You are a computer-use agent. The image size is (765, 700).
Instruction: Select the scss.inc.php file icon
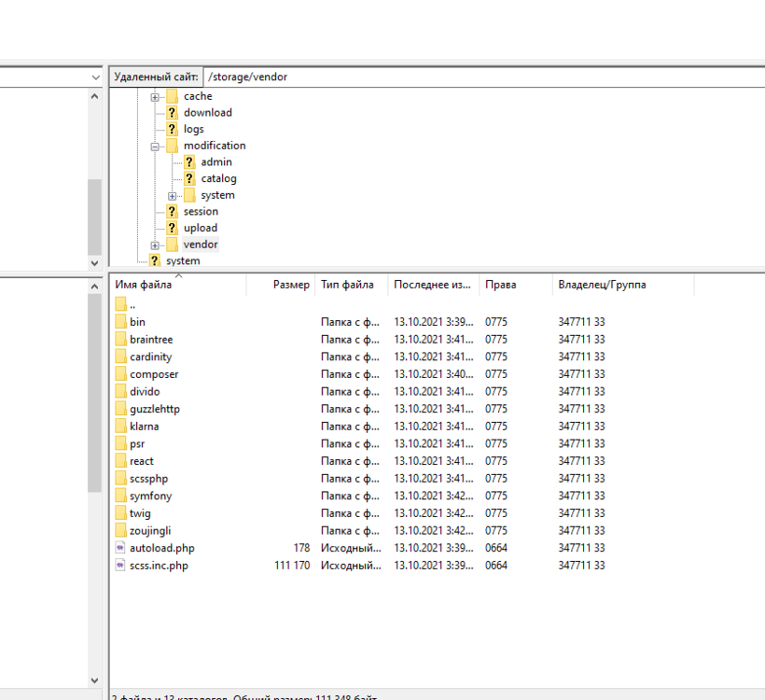click(x=118, y=565)
